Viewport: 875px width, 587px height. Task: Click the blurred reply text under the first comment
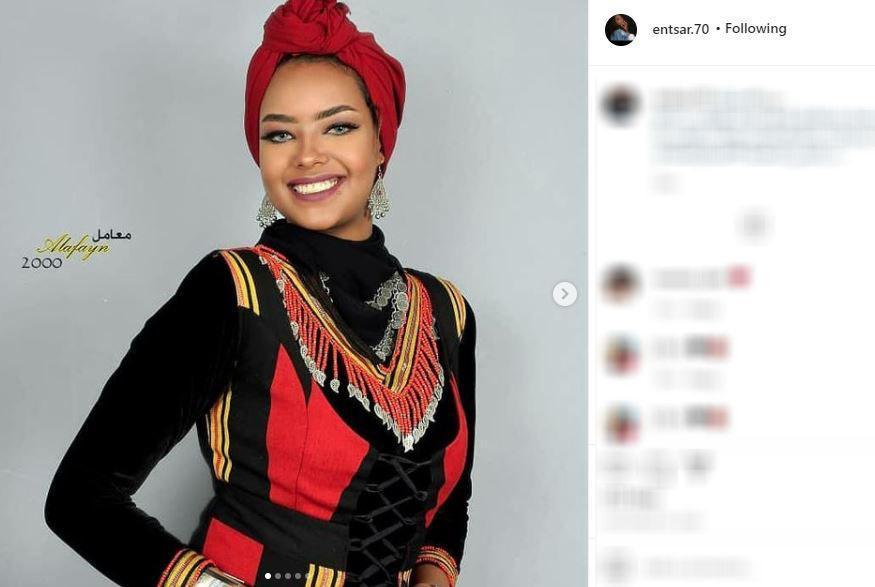686,309
